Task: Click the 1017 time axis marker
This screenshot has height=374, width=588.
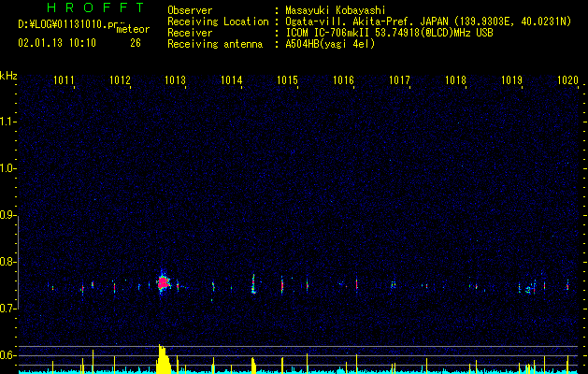Action: pos(399,79)
